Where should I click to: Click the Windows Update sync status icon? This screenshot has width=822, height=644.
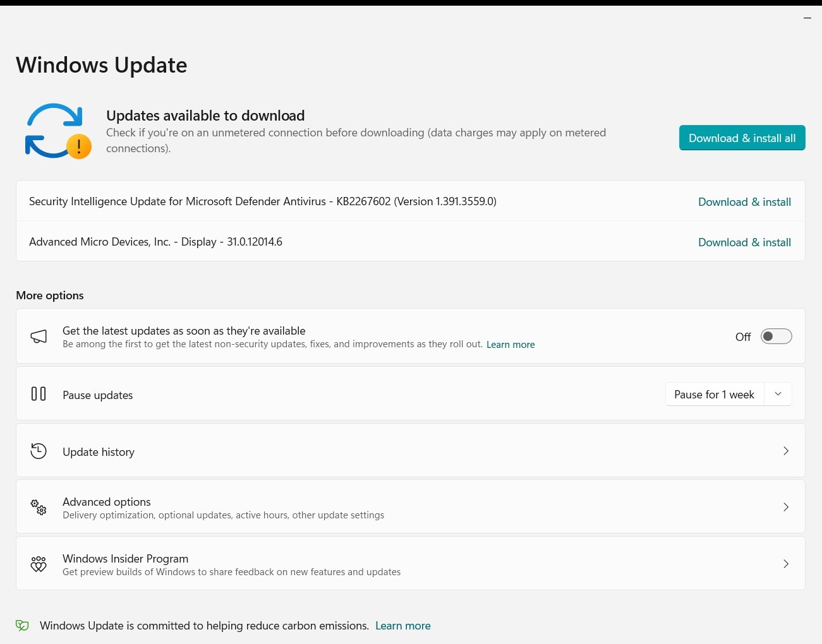click(58, 131)
